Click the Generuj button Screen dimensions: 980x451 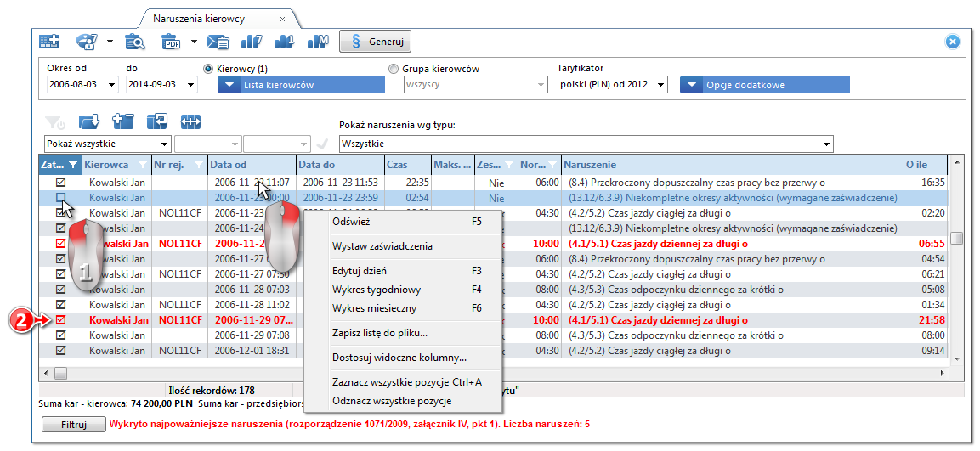coord(375,42)
